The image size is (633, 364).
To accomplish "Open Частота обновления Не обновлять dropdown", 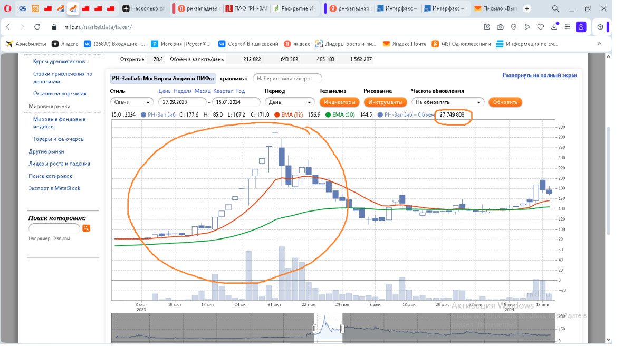I will point(447,102).
